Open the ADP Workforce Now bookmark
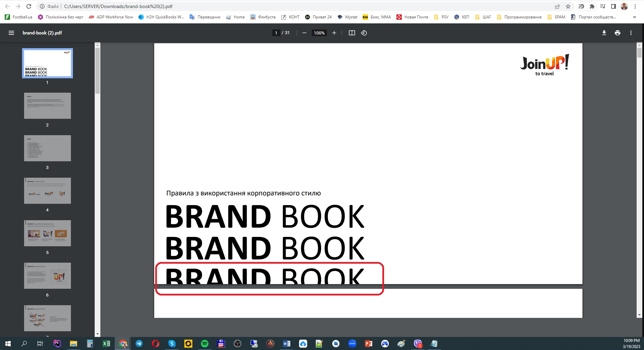This screenshot has width=644, height=350. [x=111, y=17]
